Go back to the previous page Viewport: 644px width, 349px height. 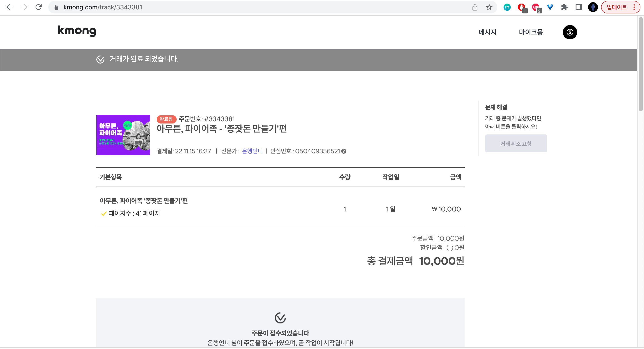tap(10, 7)
